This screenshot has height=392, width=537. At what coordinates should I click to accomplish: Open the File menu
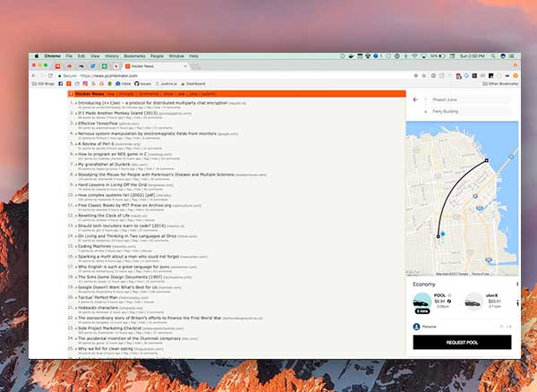(69, 55)
